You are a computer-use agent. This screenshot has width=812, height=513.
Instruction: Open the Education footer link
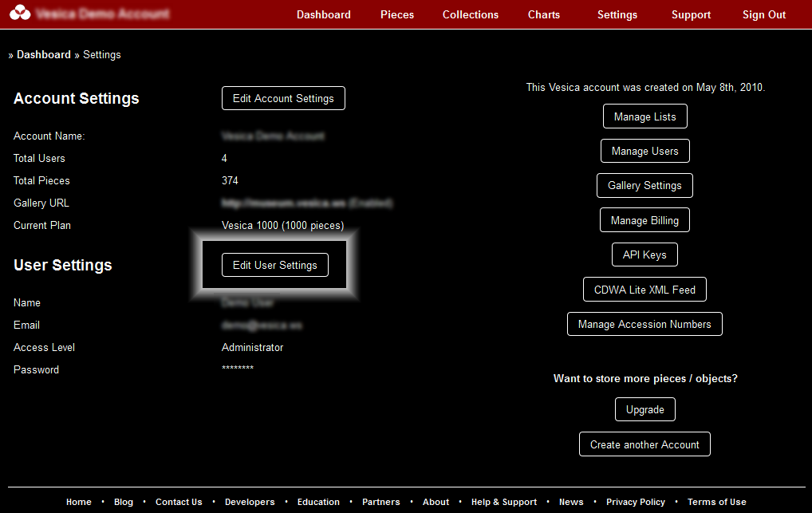[318, 502]
